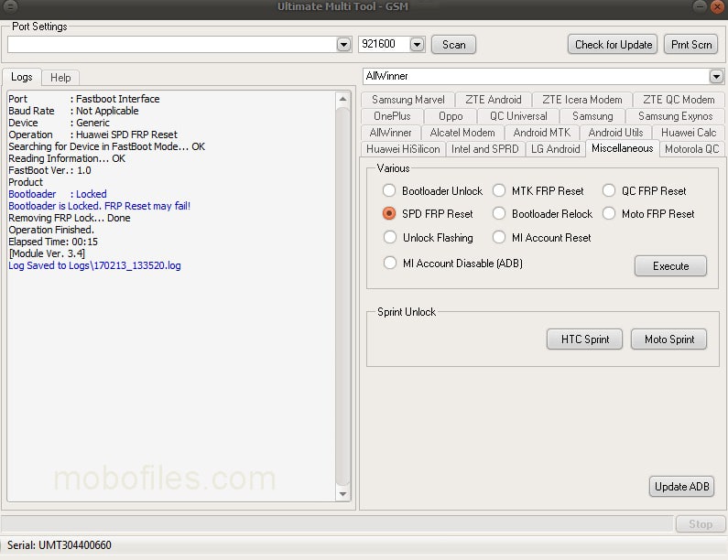Click "Bootloader is Locked. FRP Reset may fail!" line
728x560 pixels.
100,206
